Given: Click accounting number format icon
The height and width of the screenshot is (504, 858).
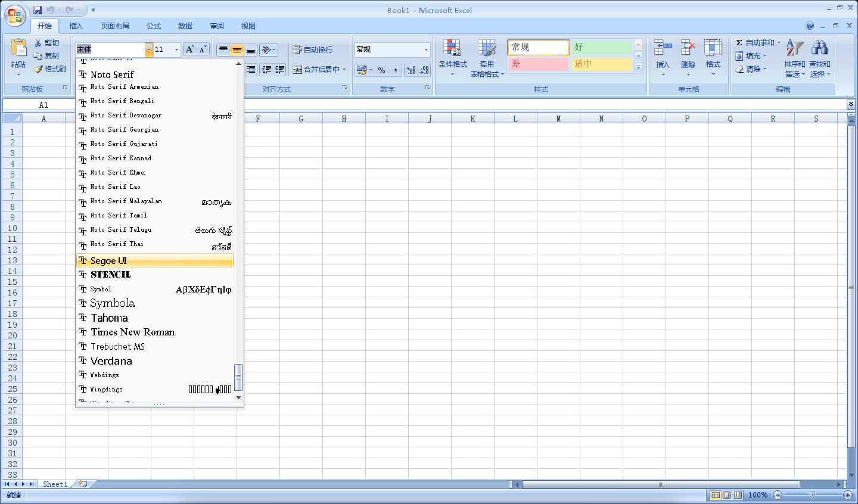Looking at the screenshot, I should click(361, 70).
